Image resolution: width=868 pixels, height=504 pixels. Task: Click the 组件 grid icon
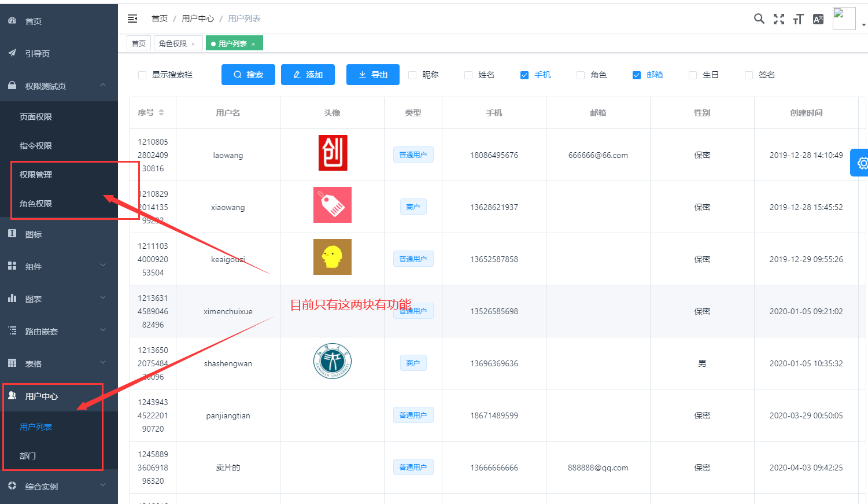pyautogui.click(x=12, y=266)
